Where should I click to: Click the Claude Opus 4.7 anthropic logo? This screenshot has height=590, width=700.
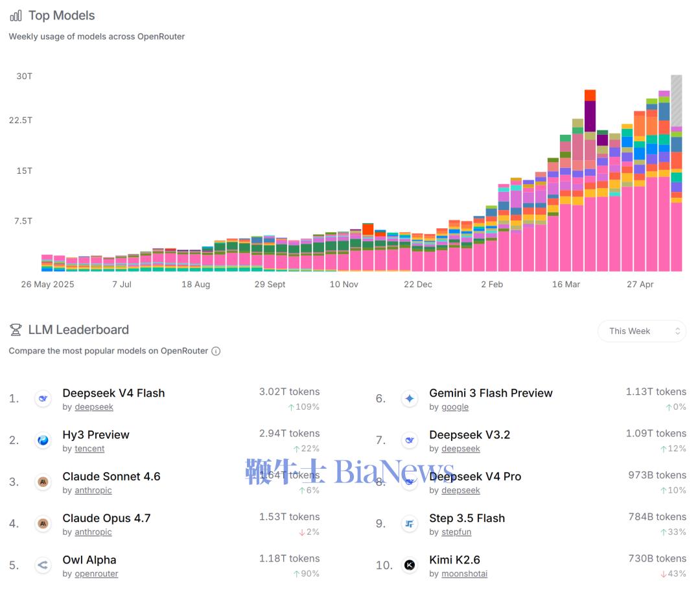click(43, 523)
